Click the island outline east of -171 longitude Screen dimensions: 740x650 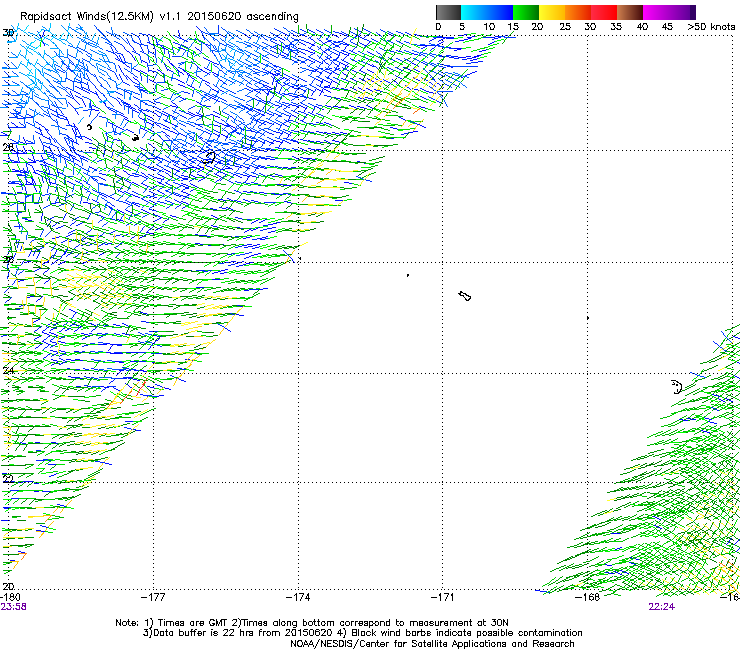pyautogui.click(x=465, y=296)
